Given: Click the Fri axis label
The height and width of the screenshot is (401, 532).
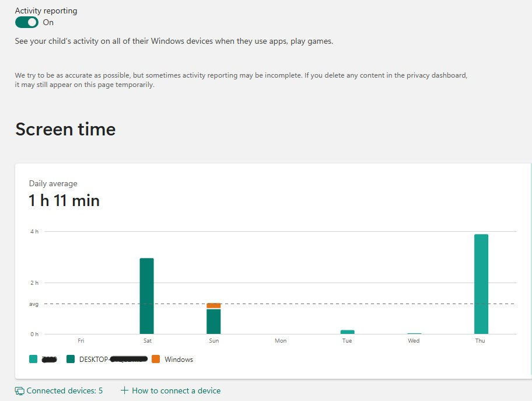Looking at the screenshot, I should (x=80, y=340).
